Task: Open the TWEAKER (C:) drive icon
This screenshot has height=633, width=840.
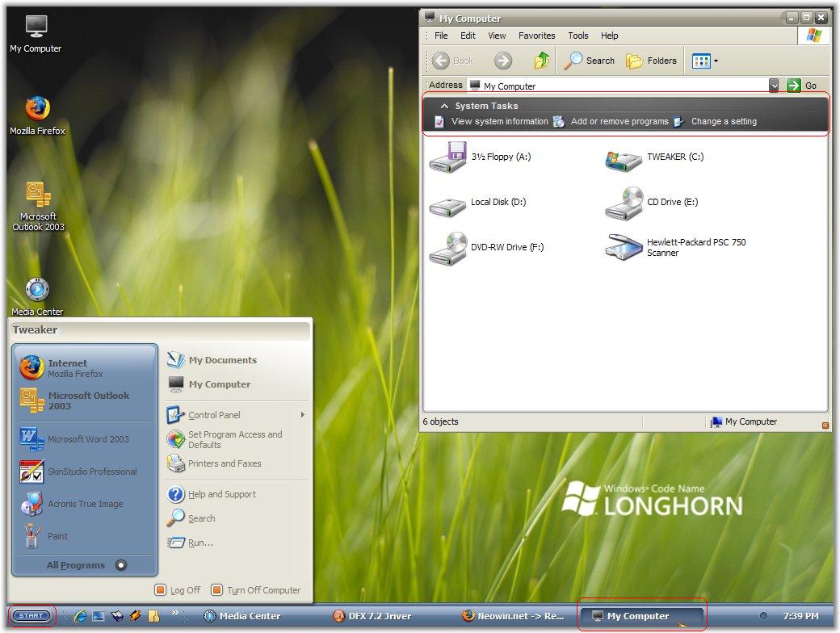Action: [x=624, y=158]
